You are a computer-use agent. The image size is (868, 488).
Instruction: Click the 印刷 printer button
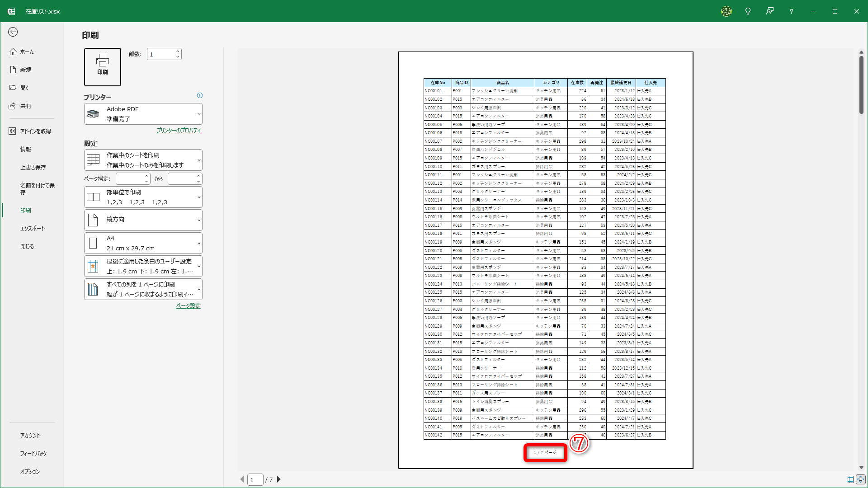(103, 67)
